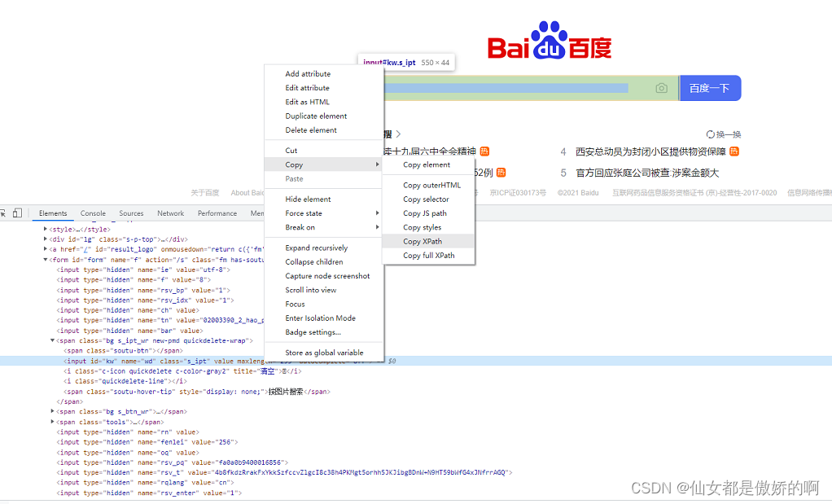832x504 pixels.
Task: Select Copy styles
Action: pyautogui.click(x=428, y=228)
